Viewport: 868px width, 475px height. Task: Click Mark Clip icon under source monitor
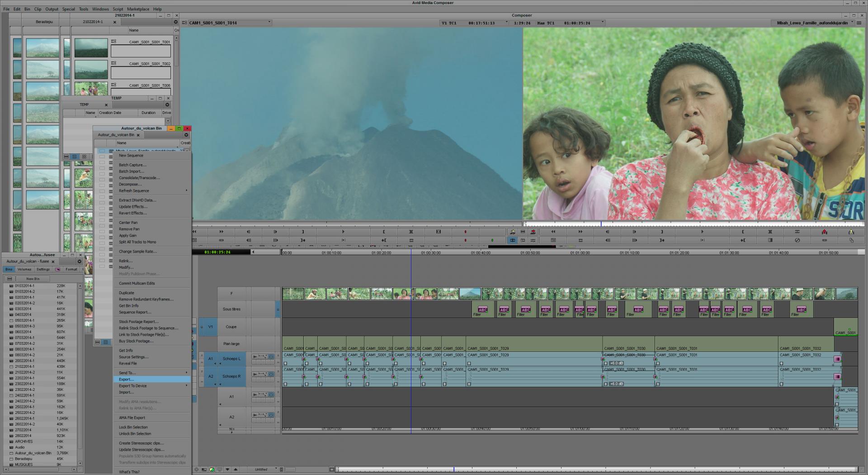tap(411, 232)
